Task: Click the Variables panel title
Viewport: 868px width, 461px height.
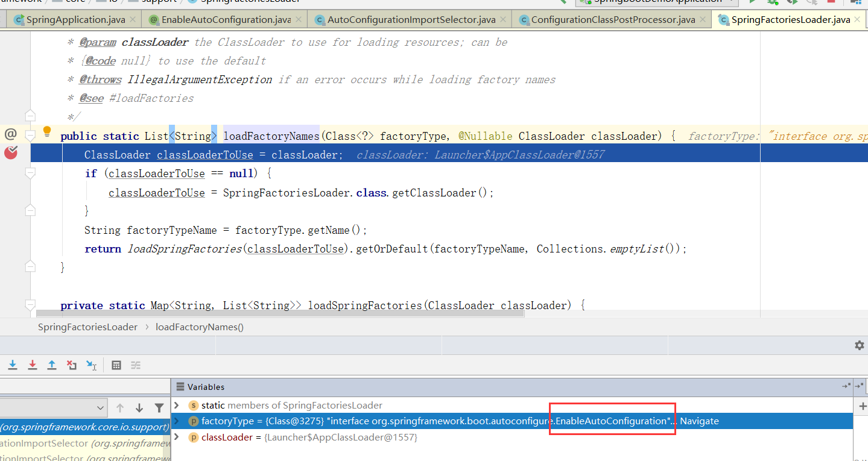Action: coord(206,387)
